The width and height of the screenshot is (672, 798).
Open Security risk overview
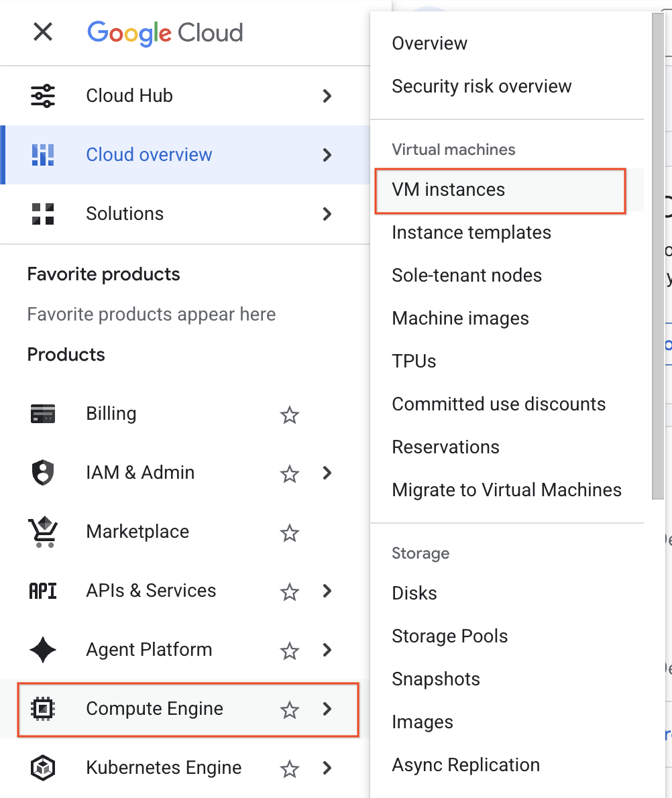click(x=507, y=87)
